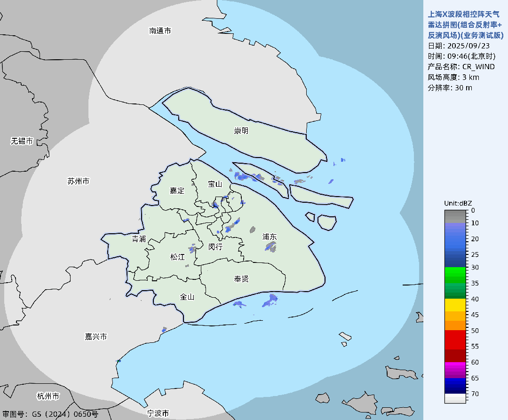Click the green 30-35 dBZ legend band
The width and height of the screenshot is (508, 420).
pyautogui.click(x=455, y=275)
